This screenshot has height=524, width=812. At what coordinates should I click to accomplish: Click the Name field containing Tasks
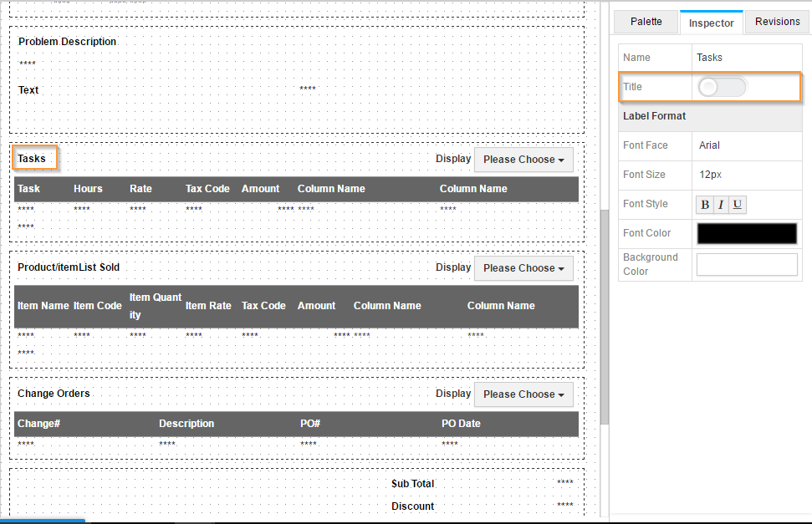tap(746, 58)
